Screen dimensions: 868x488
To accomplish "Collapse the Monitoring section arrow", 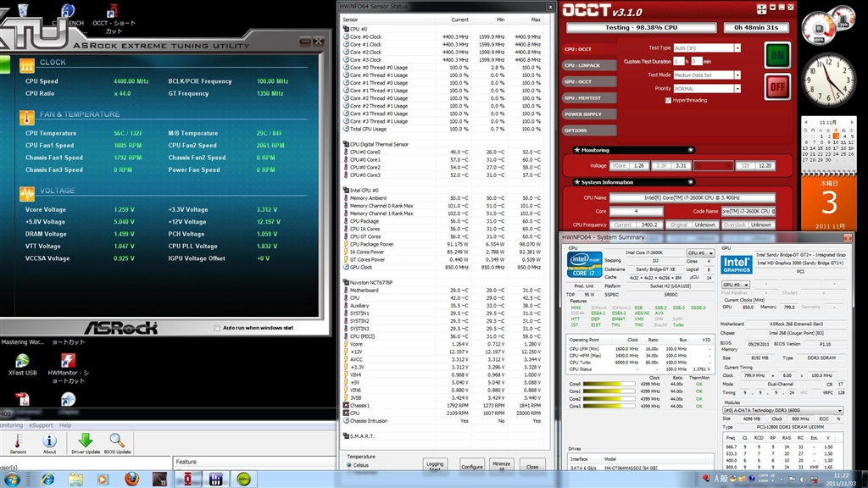I will click(x=690, y=150).
